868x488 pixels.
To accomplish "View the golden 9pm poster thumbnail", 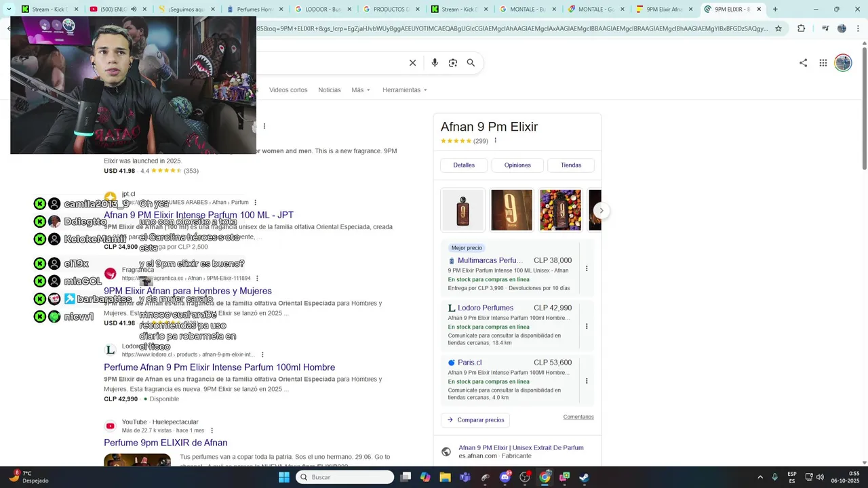I will click(512, 211).
